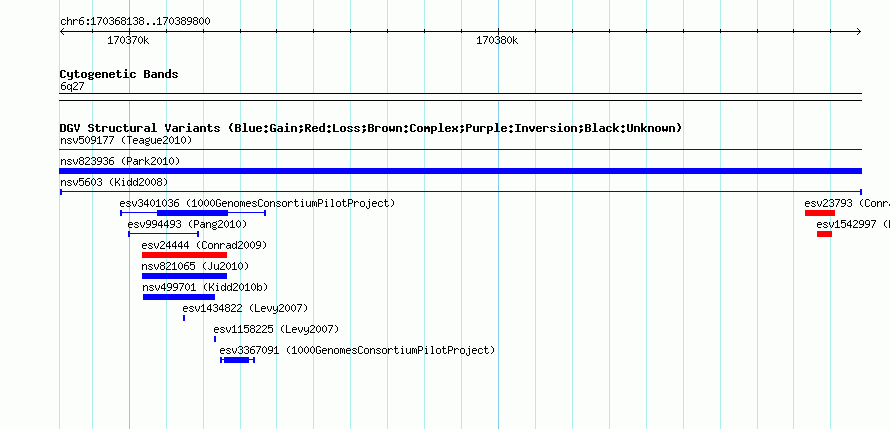Select the thick blue nsv823936 bar
The height and width of the screenshot is (429, 890).
pyautogui.click(x=461, y=171)
